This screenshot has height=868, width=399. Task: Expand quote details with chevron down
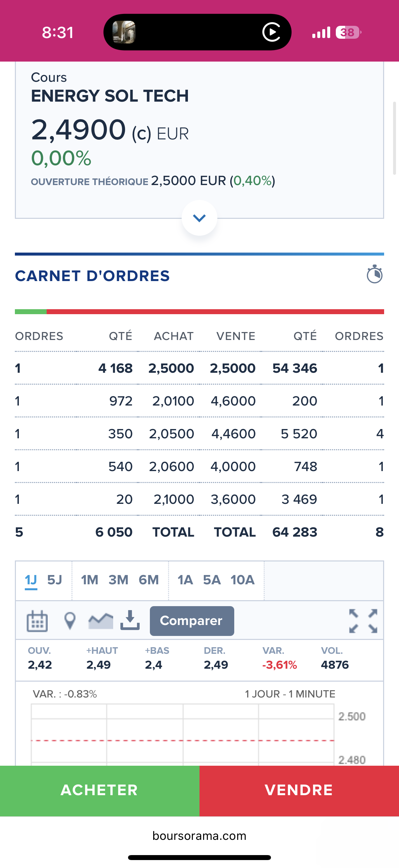tap(199, 218)
